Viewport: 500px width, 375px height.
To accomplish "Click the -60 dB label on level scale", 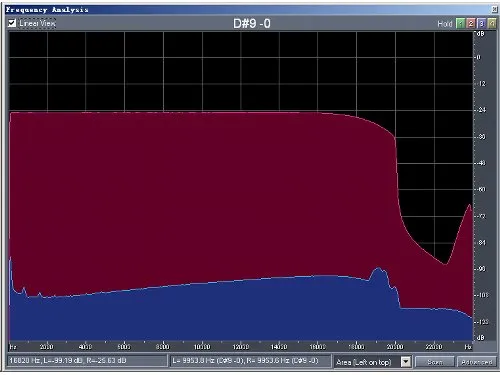I will click(x=481, y=189).
